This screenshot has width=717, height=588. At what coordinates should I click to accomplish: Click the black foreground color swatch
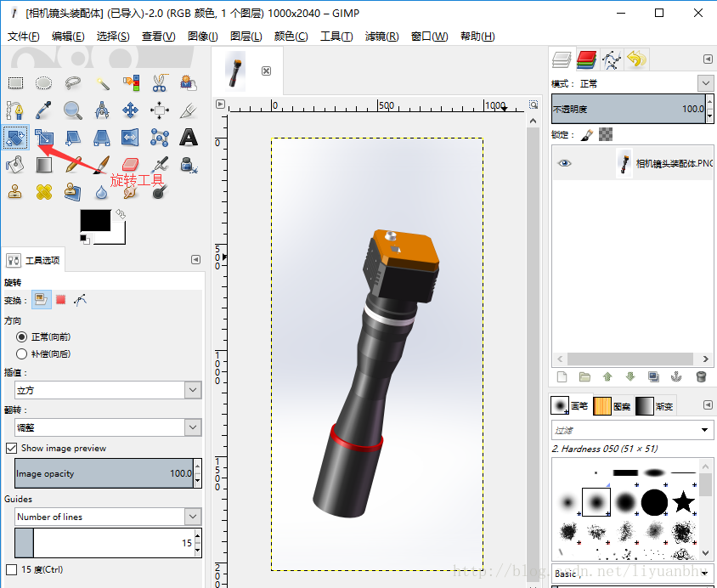(x=95, y=220)
